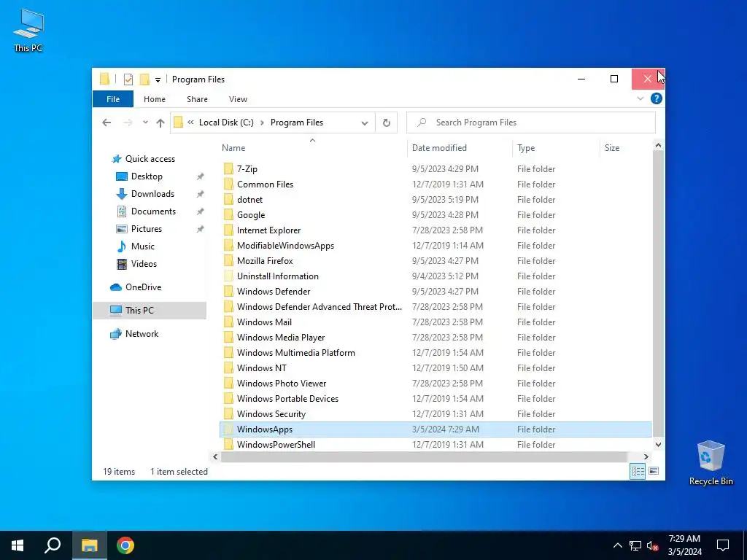Select OneDrive in navigation pane
The height and width of the screenshot is (560, 747).
coord(143,287)
